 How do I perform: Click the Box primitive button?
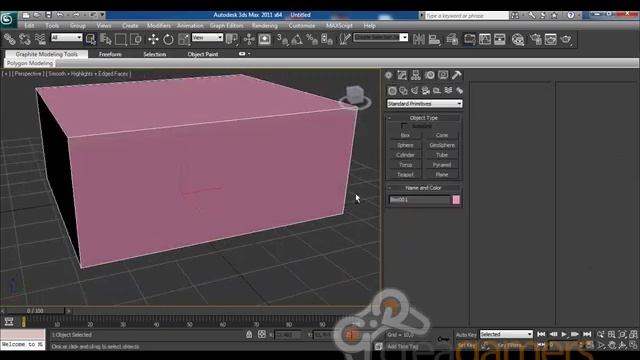[405, 135]
